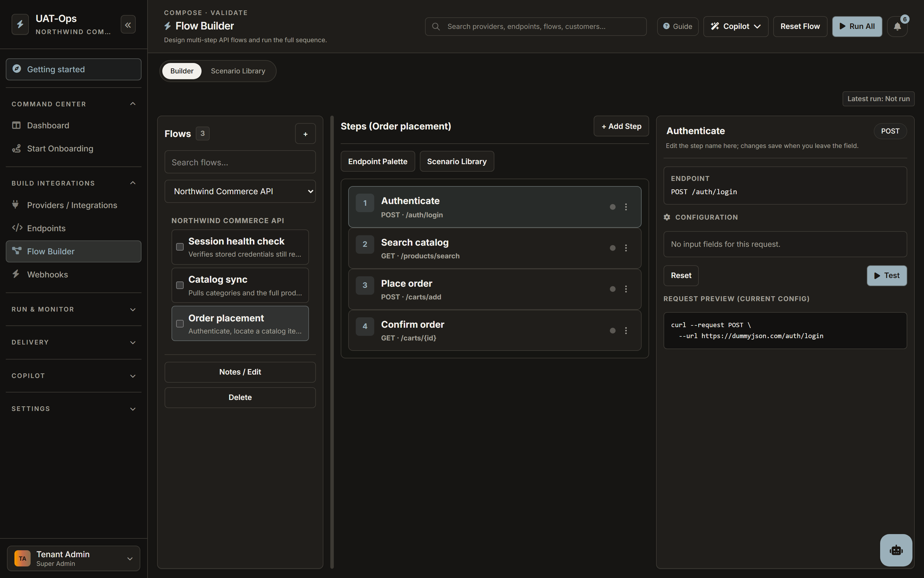This screenshot has width=924, height=578.
Task: Click step number 2 badge for Search catalog
Action: pos(365,244)
